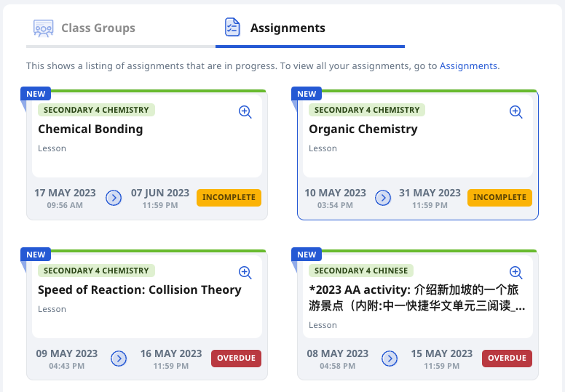Image resolution: width=565 pixels, height=392 pixels.
Task: Click magnifier icon on Organic Chemistry card
Action: pyautogui.click(x=516, y=112)
